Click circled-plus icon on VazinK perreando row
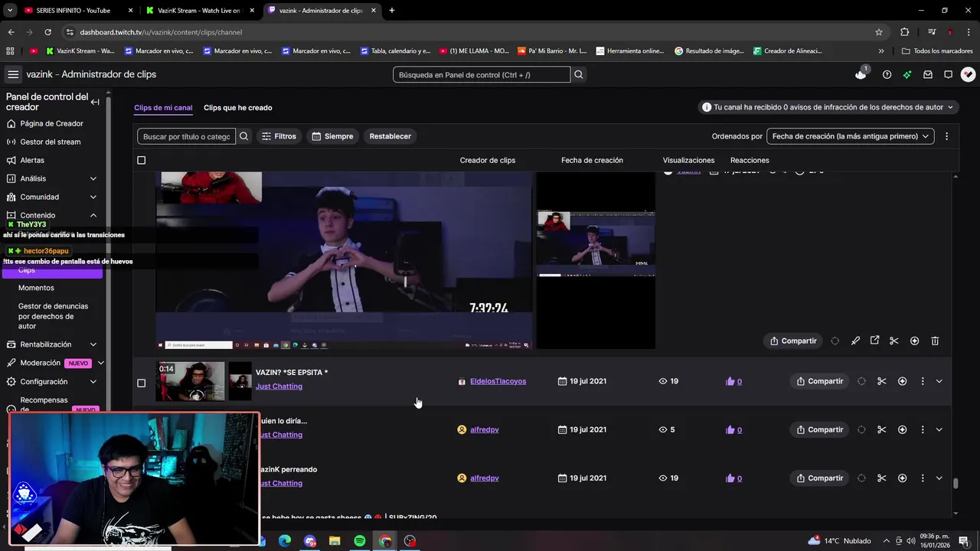980x551 pixels. coord(902,478)
